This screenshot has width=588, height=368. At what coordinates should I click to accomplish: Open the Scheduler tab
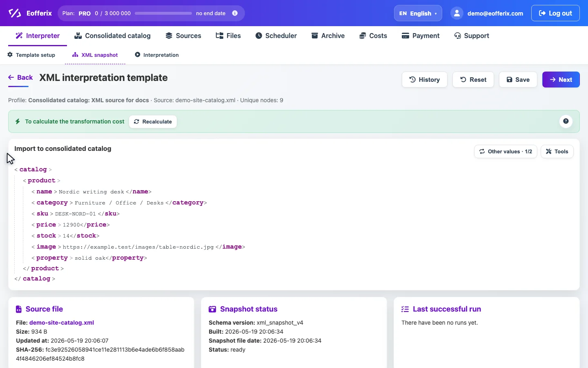276,36
